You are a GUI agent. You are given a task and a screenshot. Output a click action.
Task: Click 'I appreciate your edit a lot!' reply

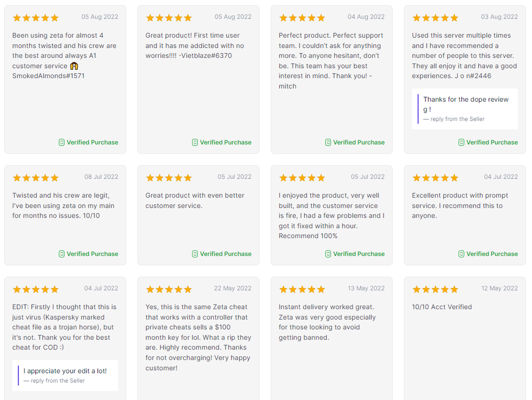click(65, 371)
